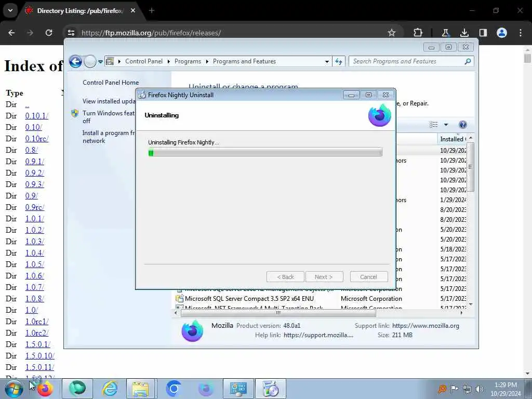Viewport: 532px width, 399px height.
Task: Switch to the uninstaller taskbar button
Action: pyautogui.click(x=270, y=389)
